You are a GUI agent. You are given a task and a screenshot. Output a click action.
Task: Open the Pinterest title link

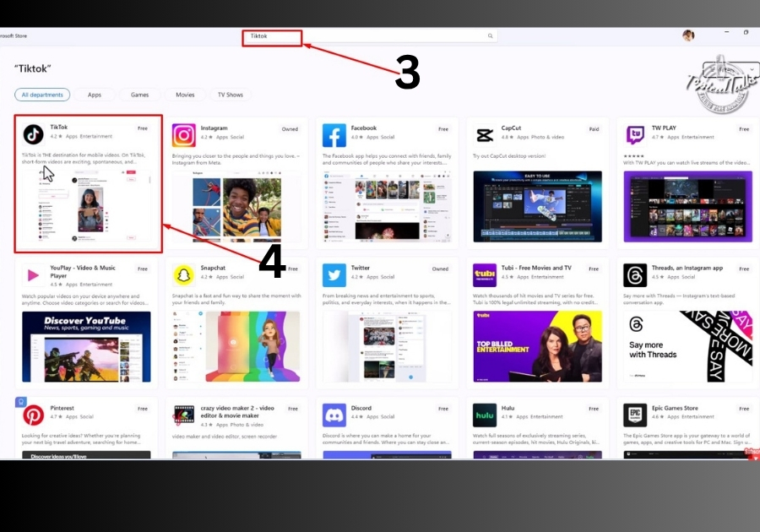[x=62, y=408]
